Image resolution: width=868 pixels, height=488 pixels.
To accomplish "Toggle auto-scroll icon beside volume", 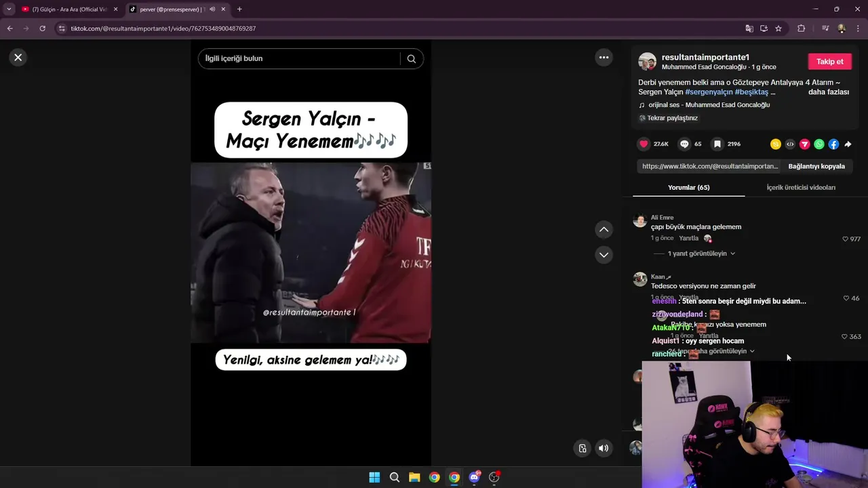I will (x=582, y=448).
